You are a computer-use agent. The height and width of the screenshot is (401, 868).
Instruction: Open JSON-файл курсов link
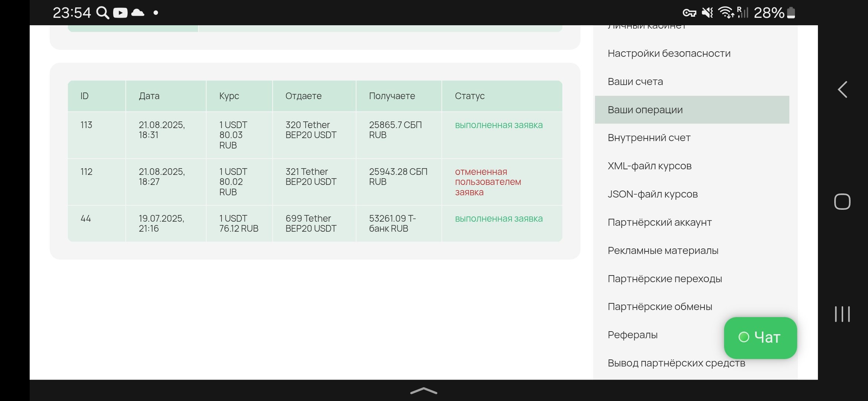coord(652,194)
